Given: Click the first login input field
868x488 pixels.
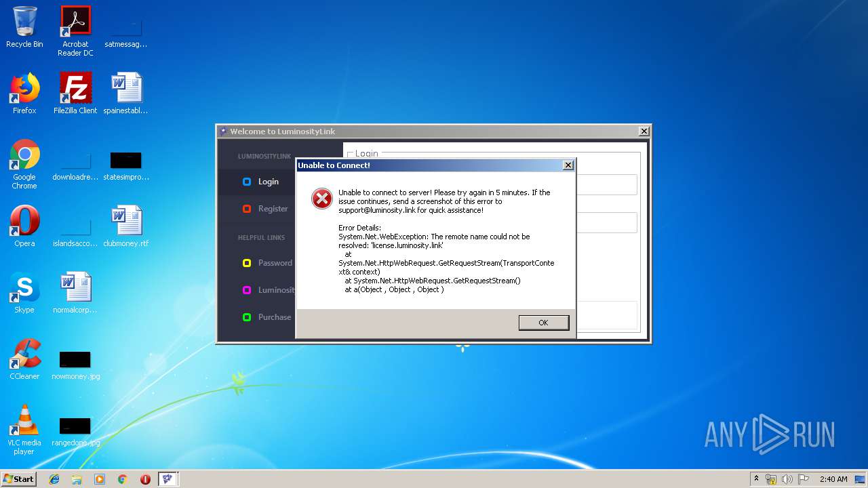Looking at the screenshot, I should click(606, 185).
